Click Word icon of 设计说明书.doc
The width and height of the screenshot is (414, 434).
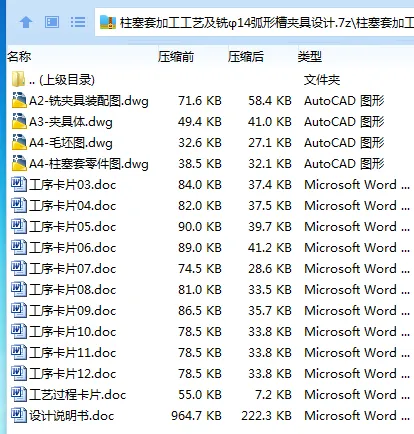[x=19, y=415]
